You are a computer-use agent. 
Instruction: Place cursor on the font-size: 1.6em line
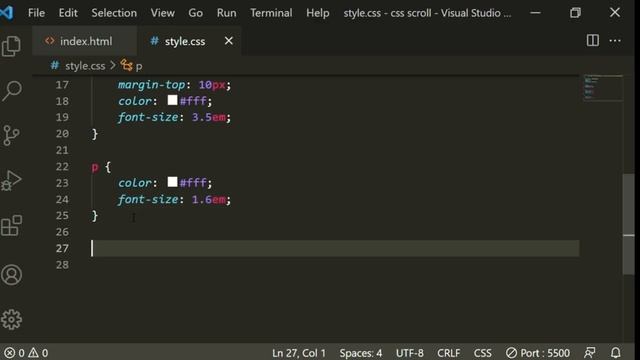click(x=174, y=200)
